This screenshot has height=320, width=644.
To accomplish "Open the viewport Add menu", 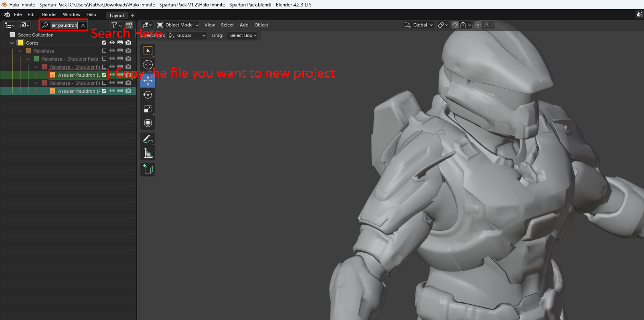I will point(244,25).
